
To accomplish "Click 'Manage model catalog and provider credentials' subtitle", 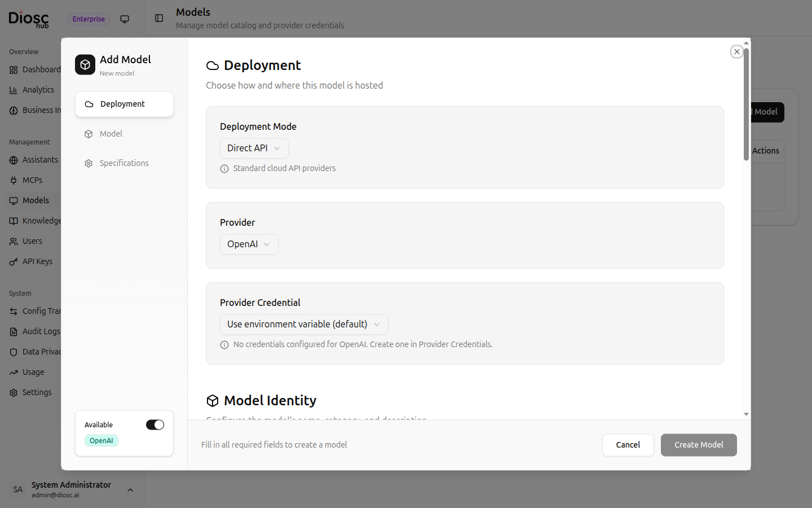I will tap(260, 25).
